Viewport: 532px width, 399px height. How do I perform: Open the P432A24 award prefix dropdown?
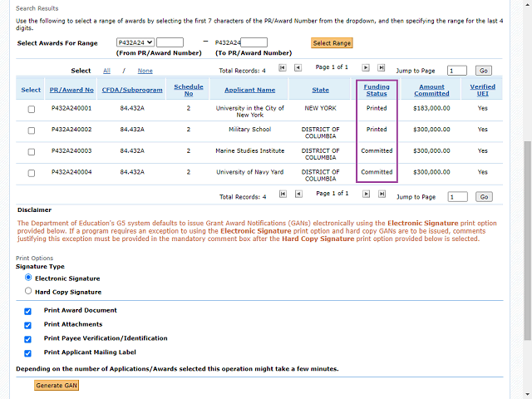tap(135, 42)
